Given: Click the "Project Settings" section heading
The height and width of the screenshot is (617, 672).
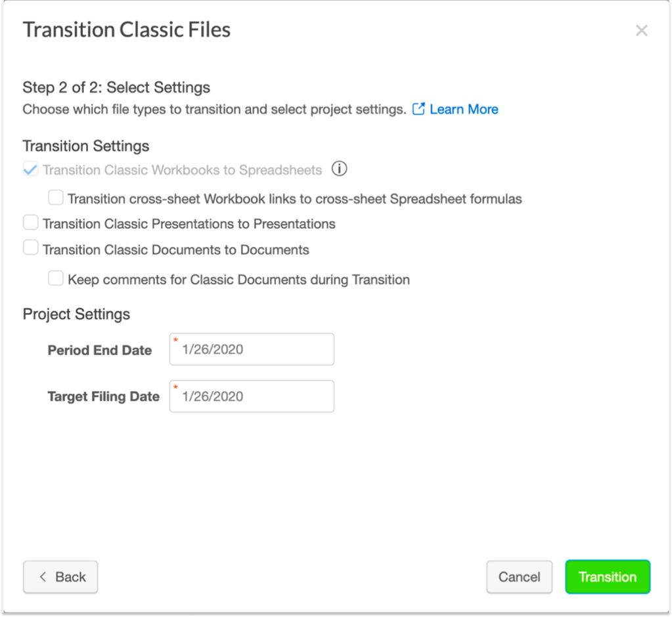Looking at the screenshot, I should pos(76,314).
